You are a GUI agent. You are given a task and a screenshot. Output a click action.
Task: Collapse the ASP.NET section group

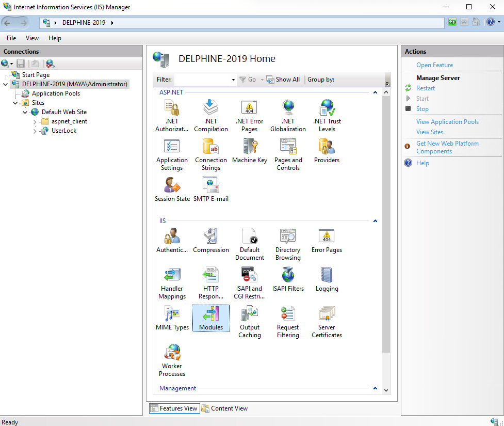point(375,92)
